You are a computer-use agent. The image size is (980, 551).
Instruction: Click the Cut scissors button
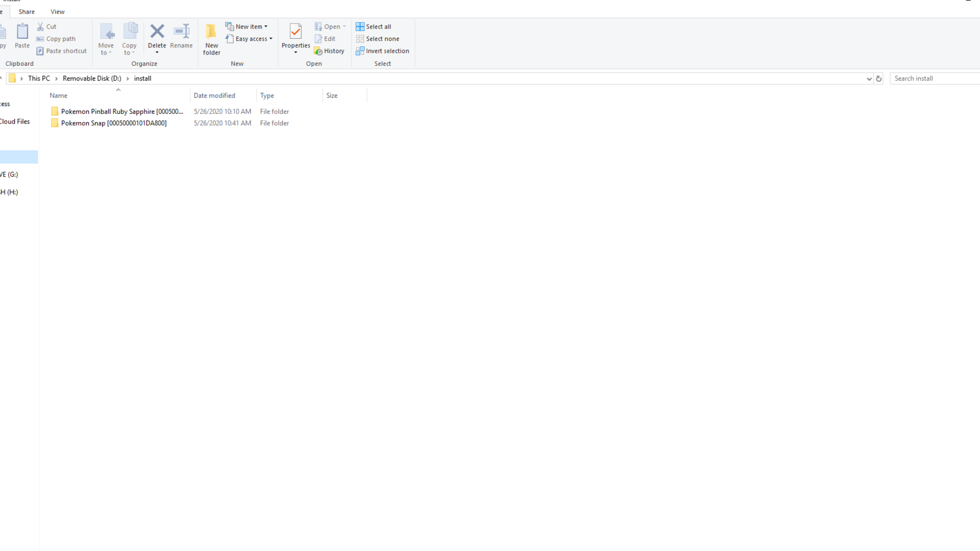46,27
